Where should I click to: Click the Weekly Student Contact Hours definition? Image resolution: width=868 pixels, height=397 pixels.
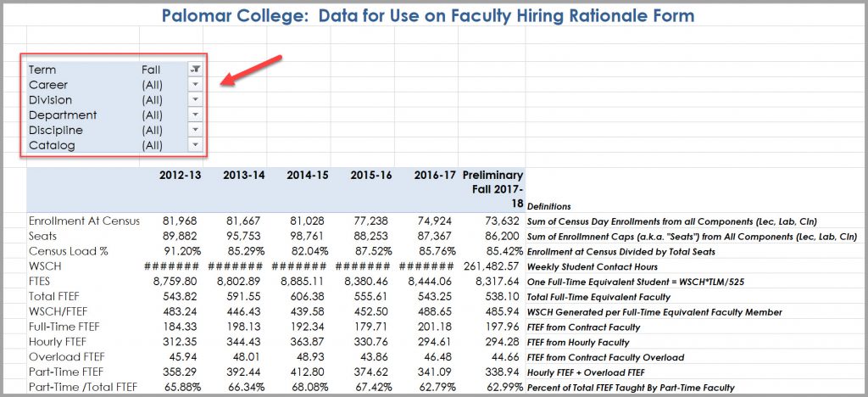pyautogui.click(x=593, y=267)
